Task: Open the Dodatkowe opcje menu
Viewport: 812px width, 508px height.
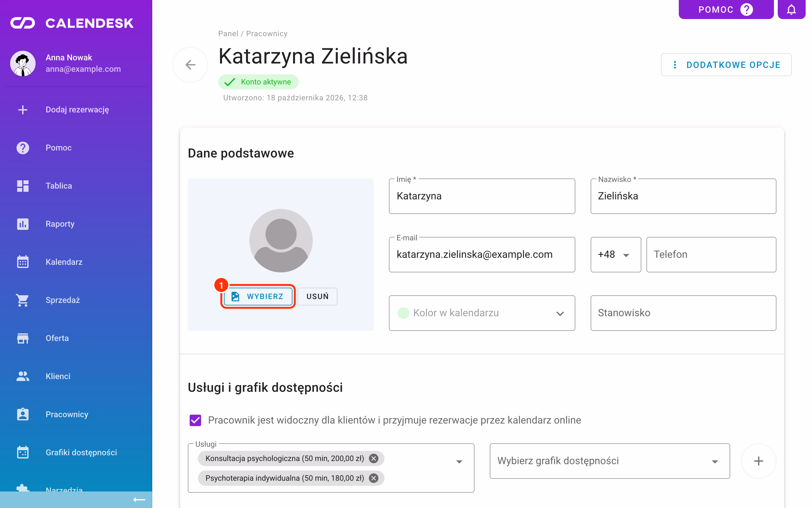Action: tap(726, 65)
